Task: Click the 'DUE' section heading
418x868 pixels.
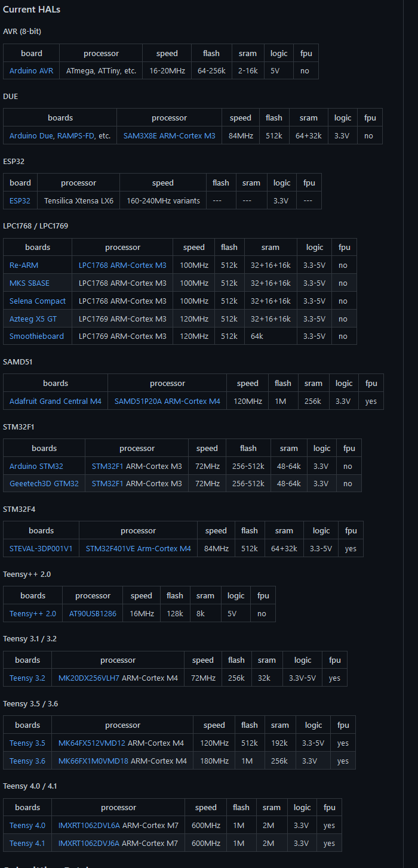Action: [x=10, y=96]
